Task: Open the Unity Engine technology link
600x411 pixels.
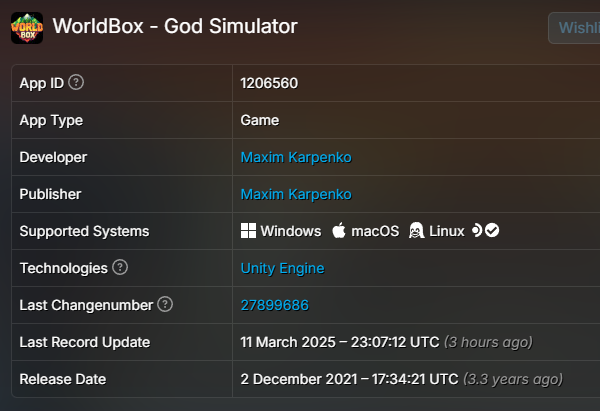Action: (x=282, y=268)
